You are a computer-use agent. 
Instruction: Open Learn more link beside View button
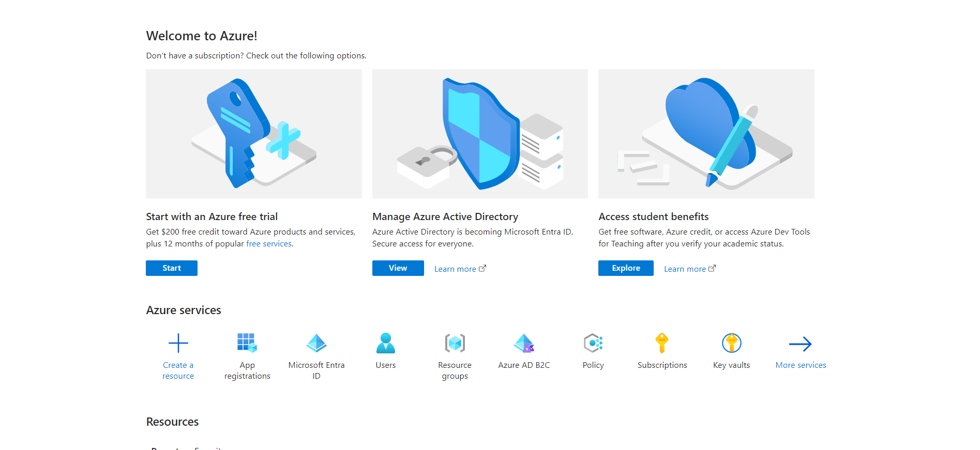point(460,269)
